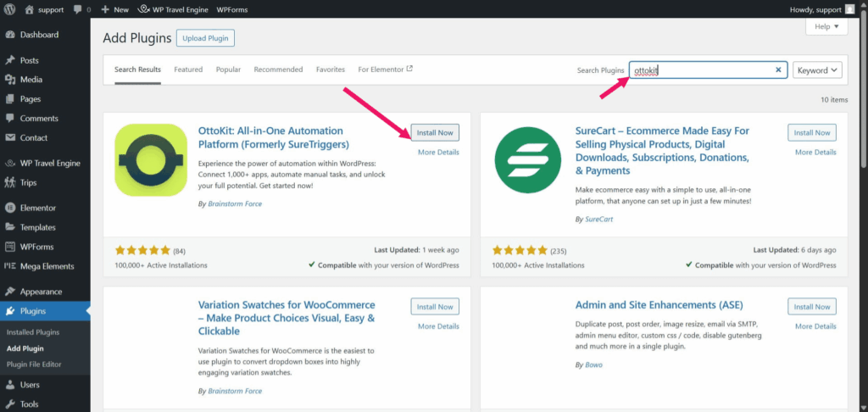Image resolution: width=868 pixels, height=412 pixels.
Task: Expand the Help panel
Action: pyautogui.click(x=827, y=26)
